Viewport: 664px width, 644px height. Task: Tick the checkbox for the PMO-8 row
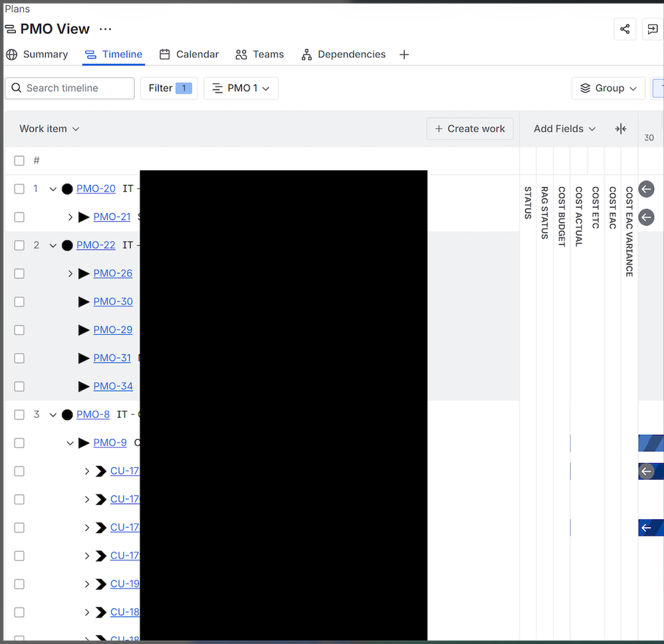click(19, 415)
